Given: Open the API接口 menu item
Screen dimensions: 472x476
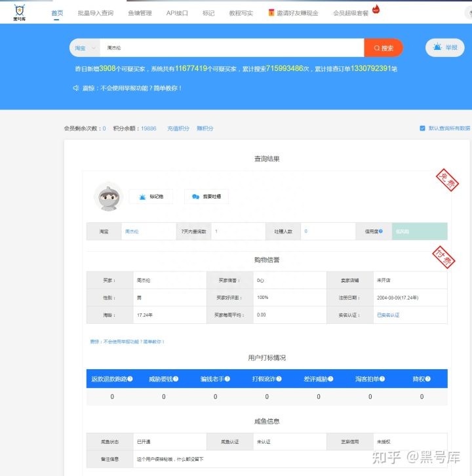Looking at the screenshot, I should (x=177, y=13).
